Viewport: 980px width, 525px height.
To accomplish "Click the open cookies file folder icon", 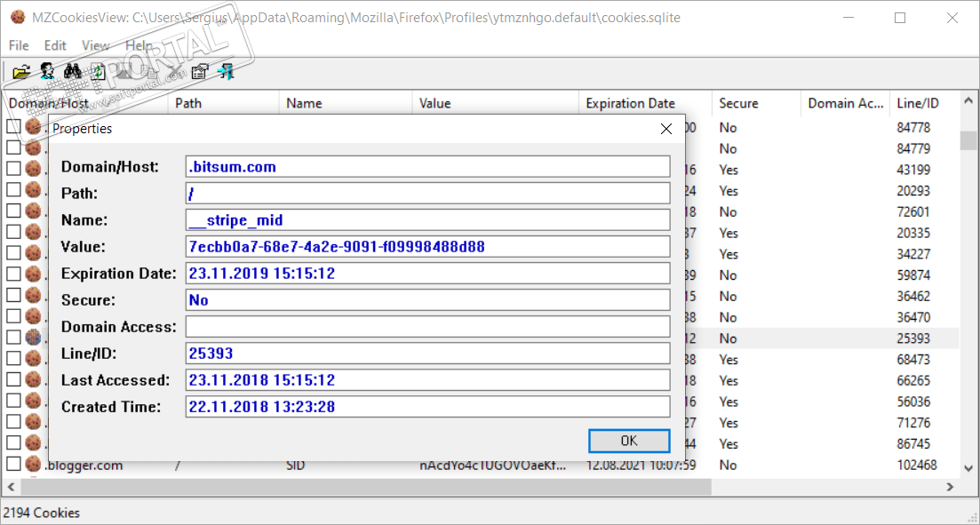I will tap(21, 72).
